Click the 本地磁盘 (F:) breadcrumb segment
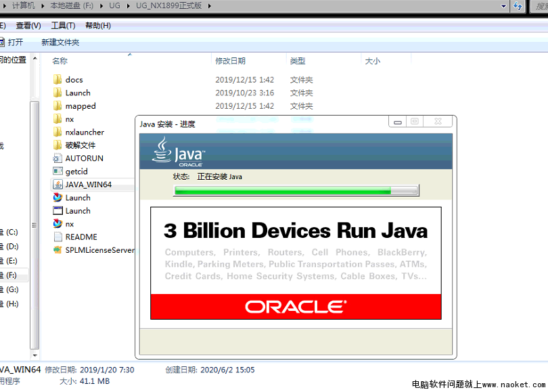Image resolution: width=548 pixels, height=392 pixels. point(72,6)
